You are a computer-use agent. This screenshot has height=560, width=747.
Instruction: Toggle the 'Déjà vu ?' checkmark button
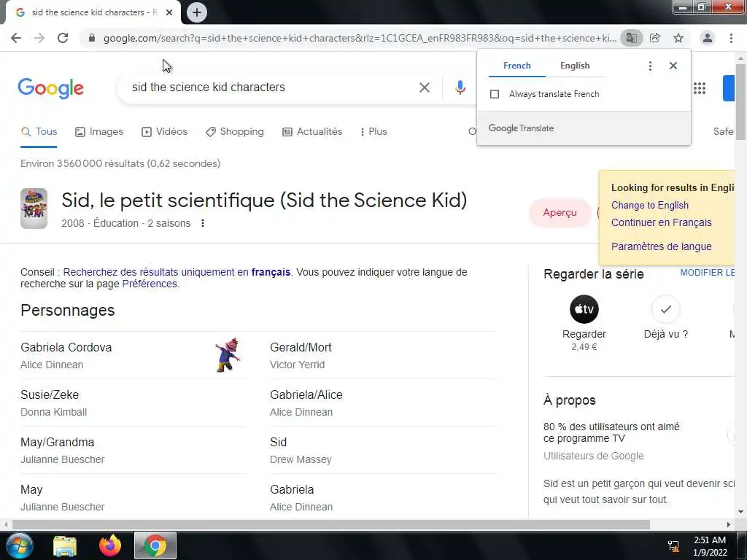point(665,309)
